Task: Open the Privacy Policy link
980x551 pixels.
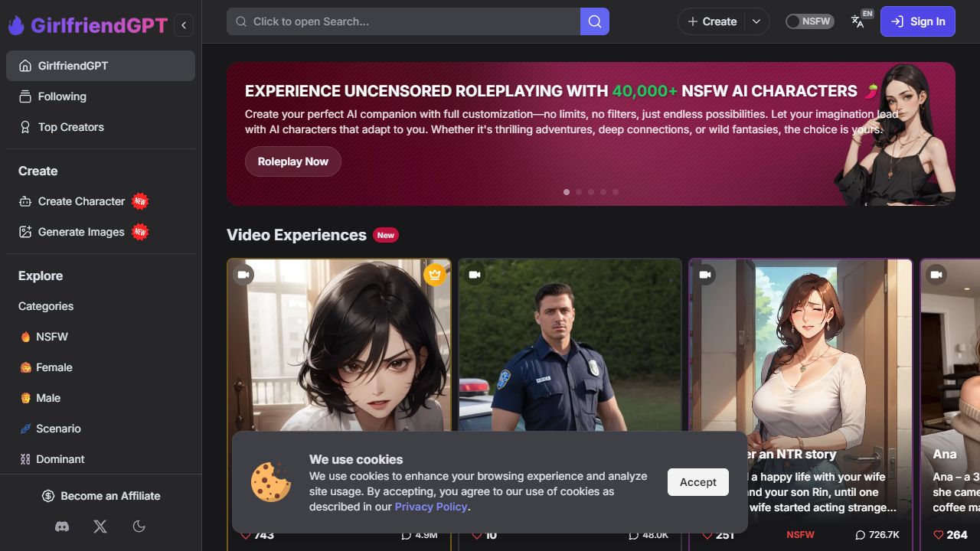Action: 431,507
